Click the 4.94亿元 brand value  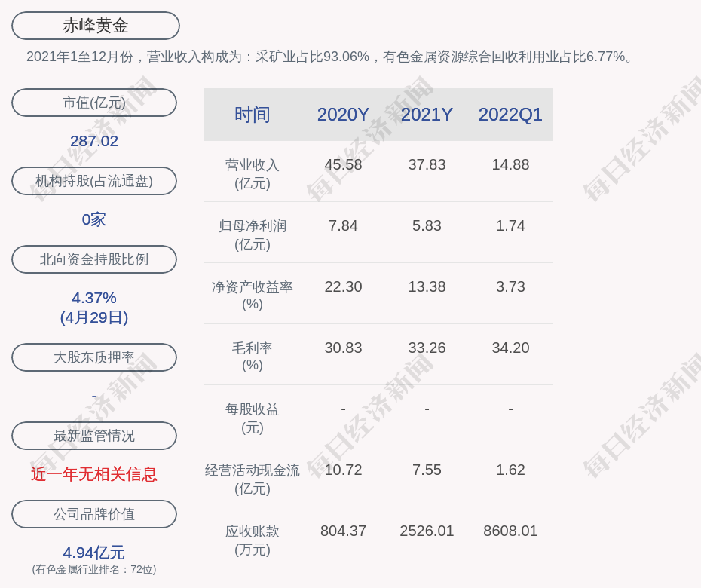pos(94,553)
